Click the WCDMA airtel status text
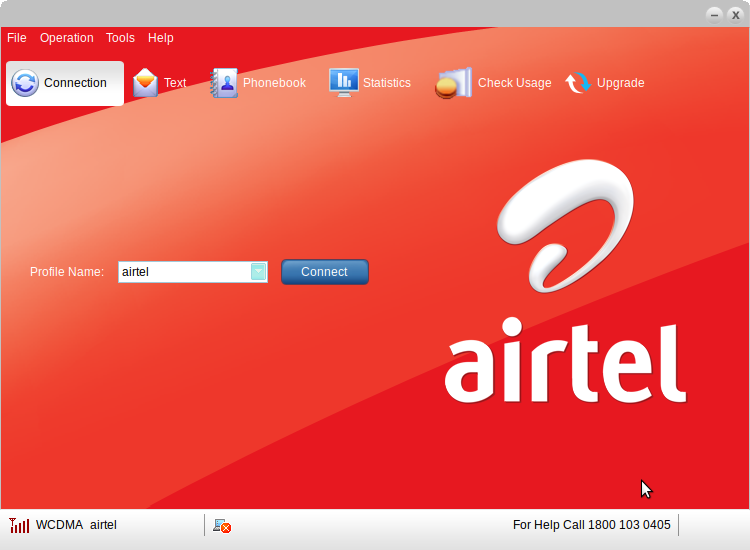750x550 pixels. coord(76,525)
